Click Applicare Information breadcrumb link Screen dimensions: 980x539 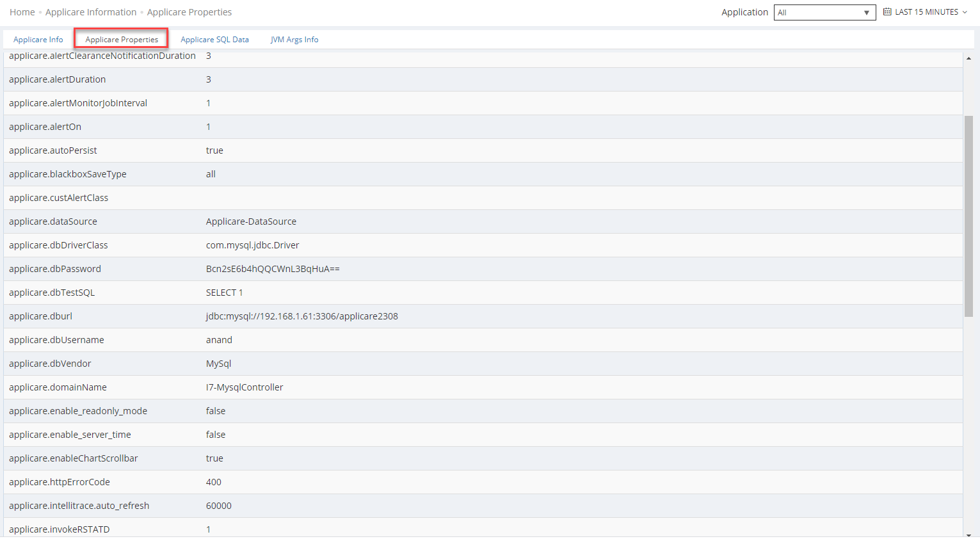click(x=91, y=12)
